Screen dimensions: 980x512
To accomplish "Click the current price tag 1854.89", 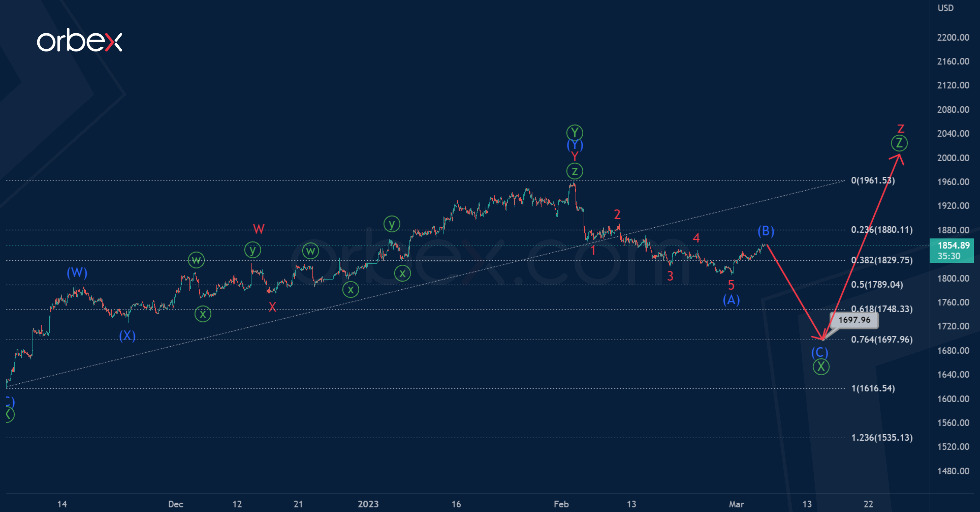I will [952, 250].
